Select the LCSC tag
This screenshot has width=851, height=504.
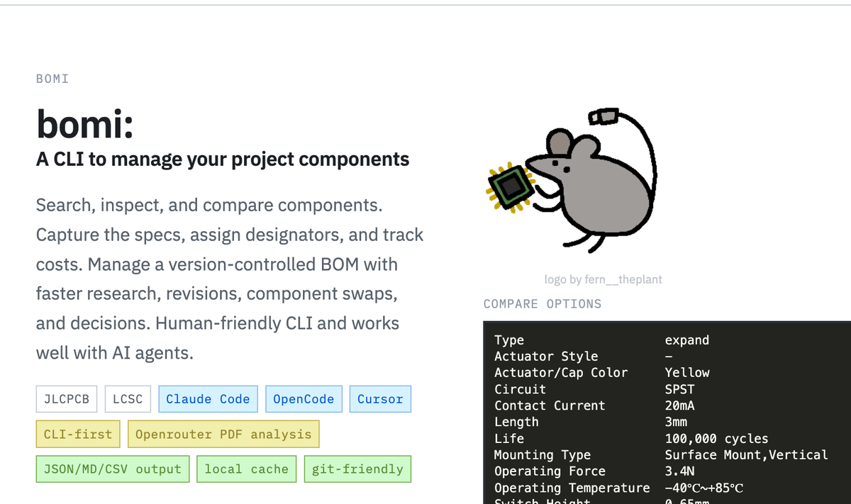[128, 399]
